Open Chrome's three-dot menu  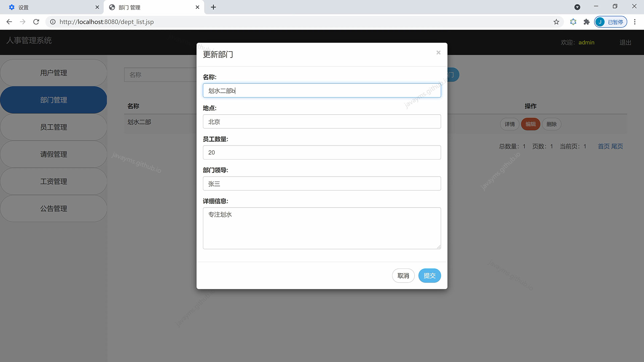(x=635, y=22)
